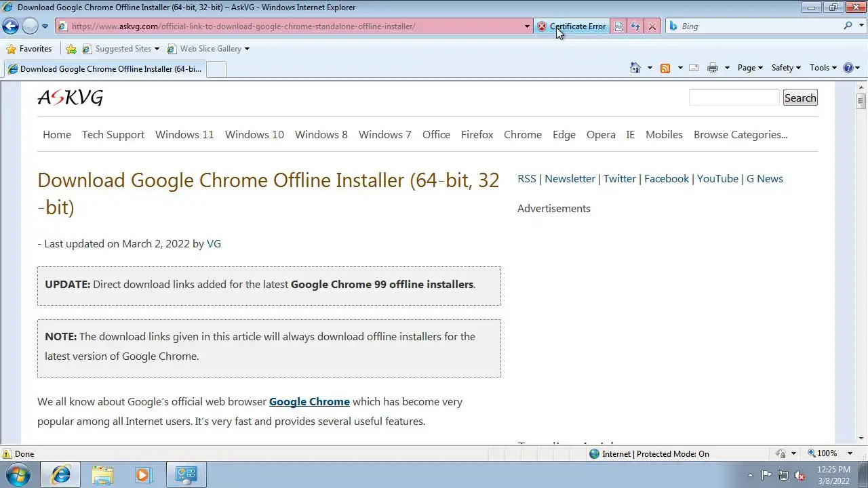
Task: Open the Windows 8 category link
Action: [x=321, y=134]
